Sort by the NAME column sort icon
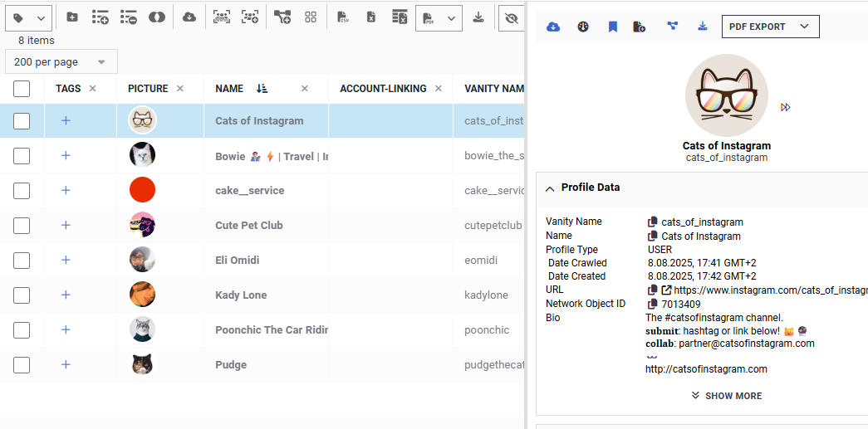Viewport: 868px width, 429px height. [x=262, y=89]
